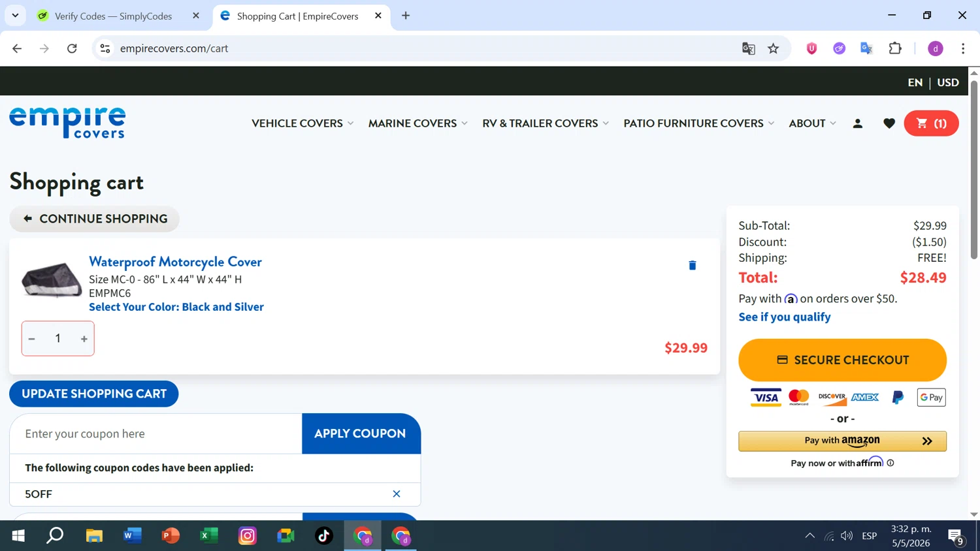Open the Chrome profile avatar d
The height and width of the screenshot is (551, 980).
(936, 48)
